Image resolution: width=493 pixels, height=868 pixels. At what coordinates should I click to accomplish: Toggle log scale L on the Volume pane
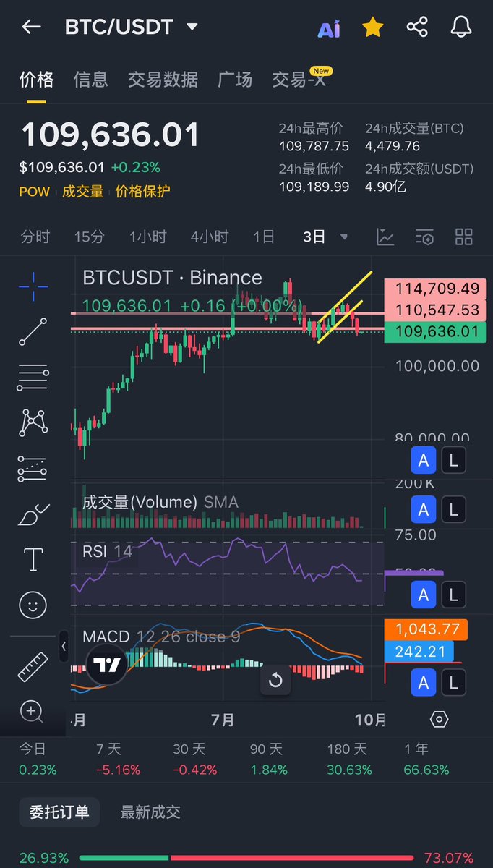click(x=453, y=510)
